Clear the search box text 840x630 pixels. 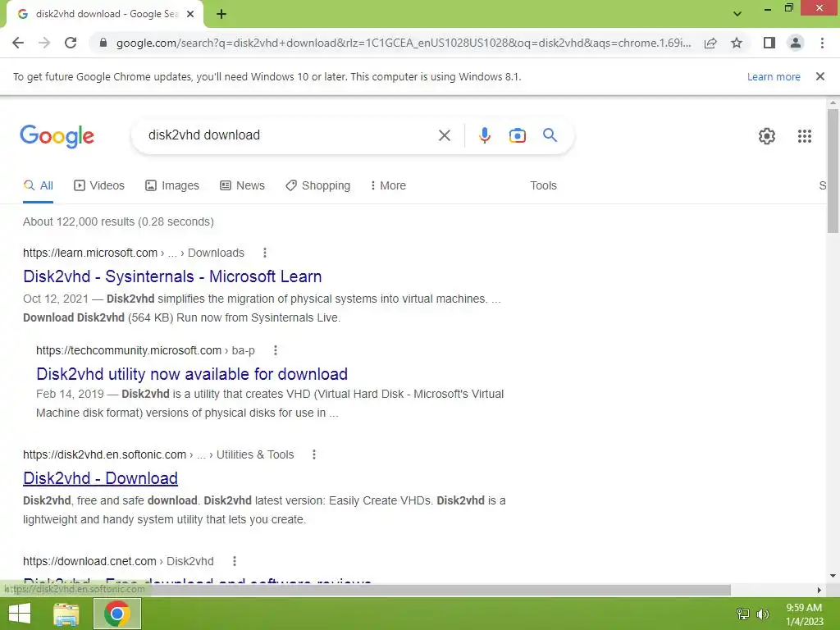[x=444, y=135]
